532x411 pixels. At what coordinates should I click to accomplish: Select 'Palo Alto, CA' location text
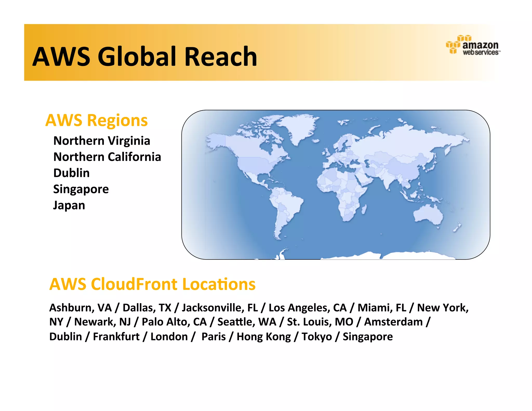pos(174,322)
